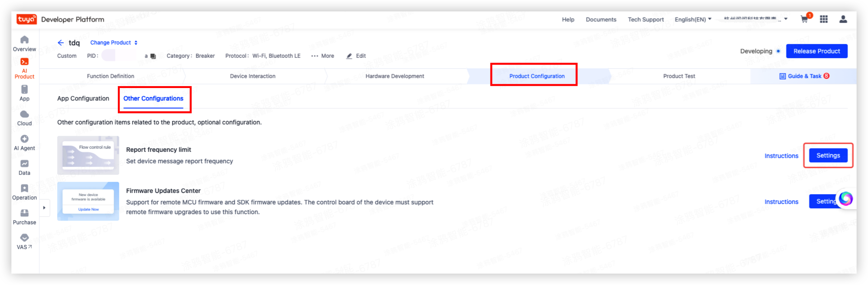
Task: Open the Overview sidebar item
Action: click(24, 44)
